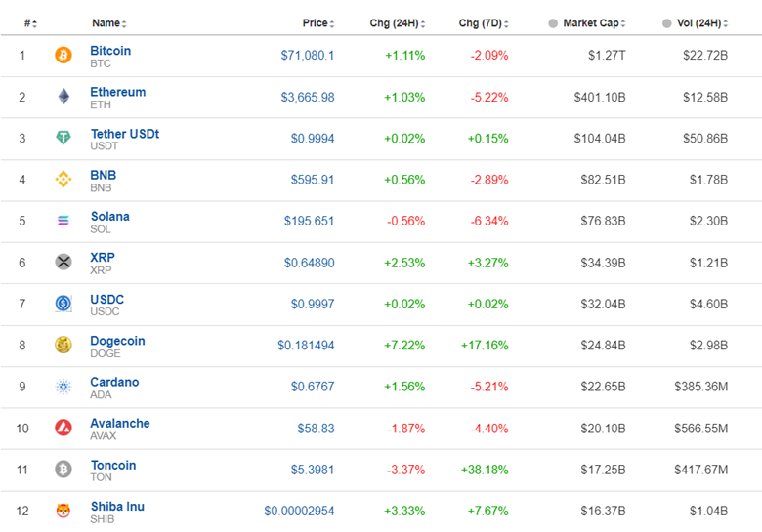
Task: Click the Tether USDt logo icon
Action: click(x=63, y=138)
